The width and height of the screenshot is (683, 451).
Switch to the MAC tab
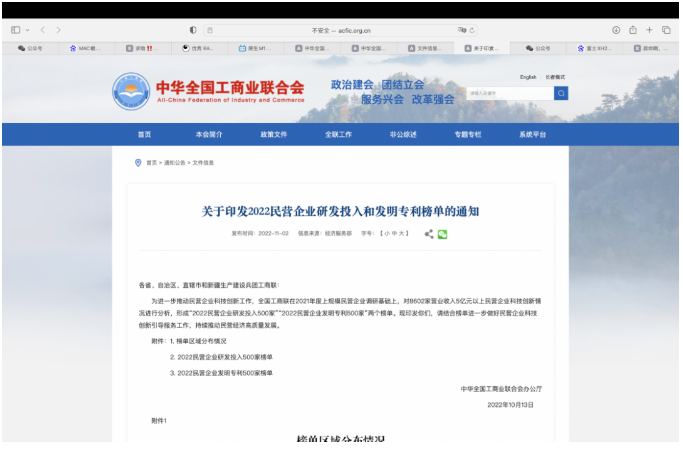[x=86, y=48]
